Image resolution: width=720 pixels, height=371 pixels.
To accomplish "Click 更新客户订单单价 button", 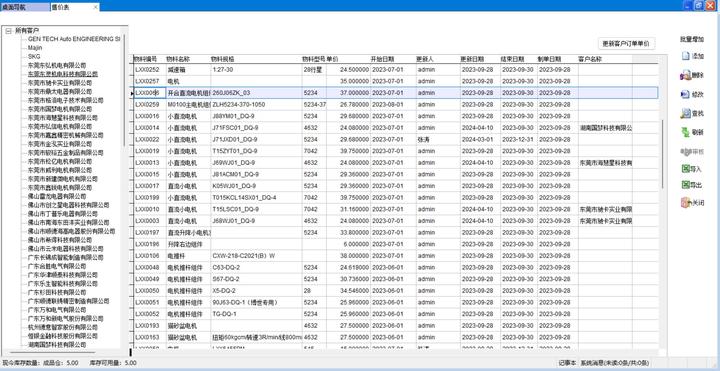I will 626,44.
